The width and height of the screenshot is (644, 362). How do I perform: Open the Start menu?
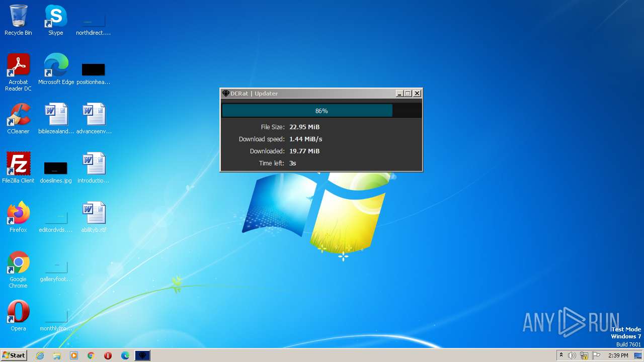[x=14, y=355]
